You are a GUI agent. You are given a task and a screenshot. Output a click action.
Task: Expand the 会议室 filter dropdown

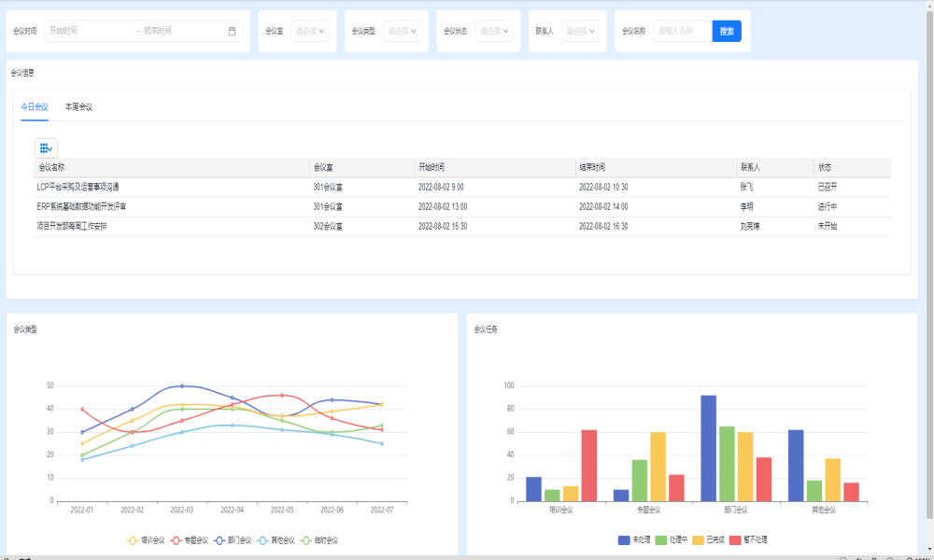[x=310, y=31]
